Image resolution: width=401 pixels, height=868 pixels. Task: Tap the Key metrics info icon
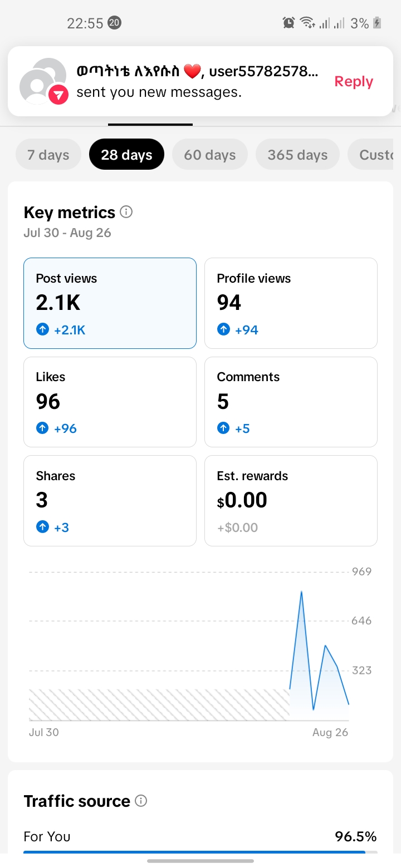(126, 212)
